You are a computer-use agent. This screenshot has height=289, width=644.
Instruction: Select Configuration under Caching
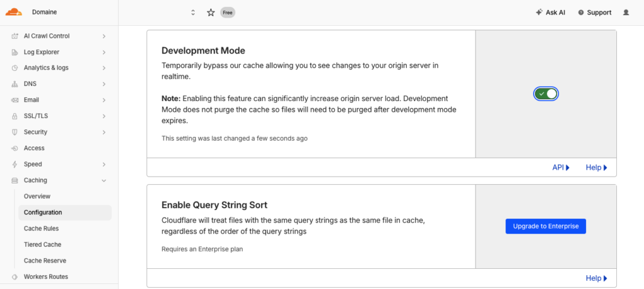coord(65,212)
